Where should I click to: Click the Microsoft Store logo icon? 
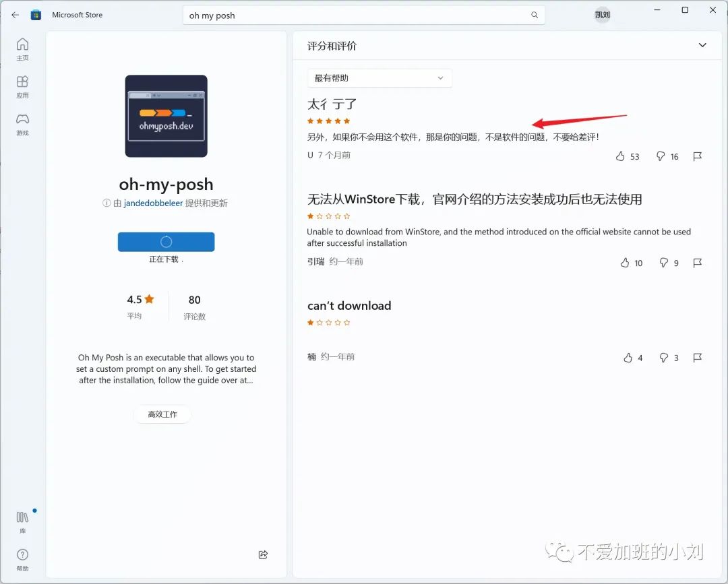pyautogui.click(x=36, y=15)
